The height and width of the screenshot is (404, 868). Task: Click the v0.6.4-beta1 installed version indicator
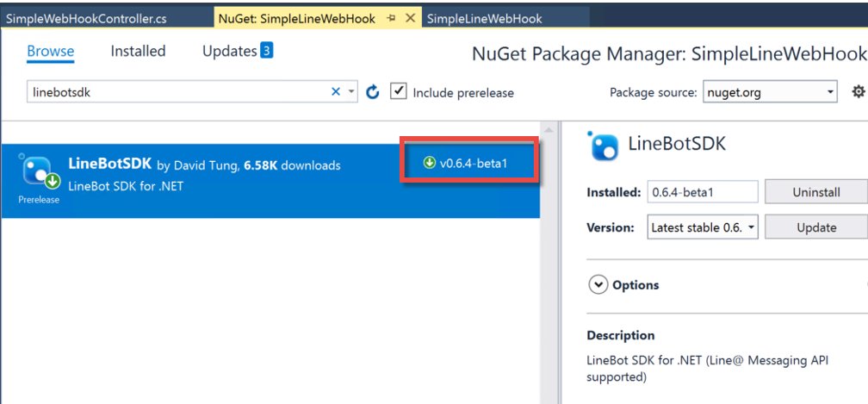pos(466,162)
